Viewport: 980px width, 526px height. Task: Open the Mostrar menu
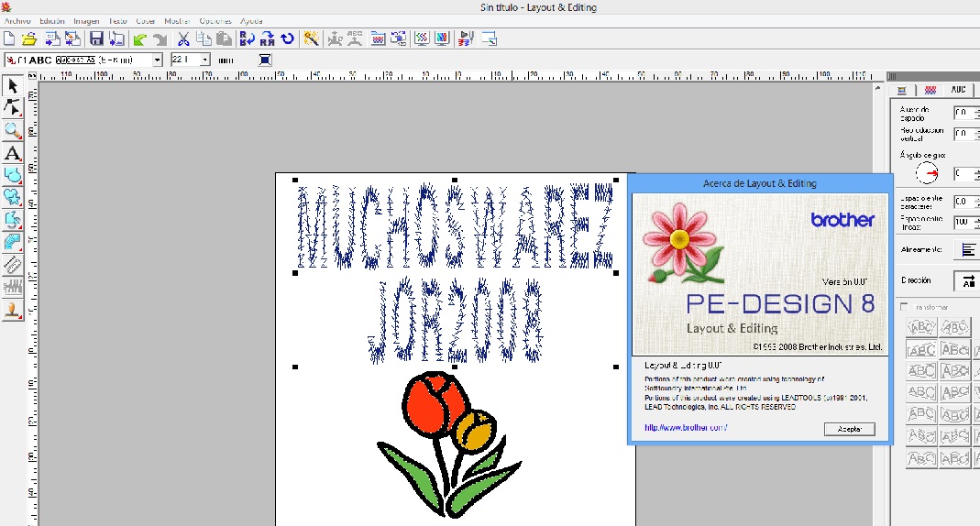coord(177,20)
